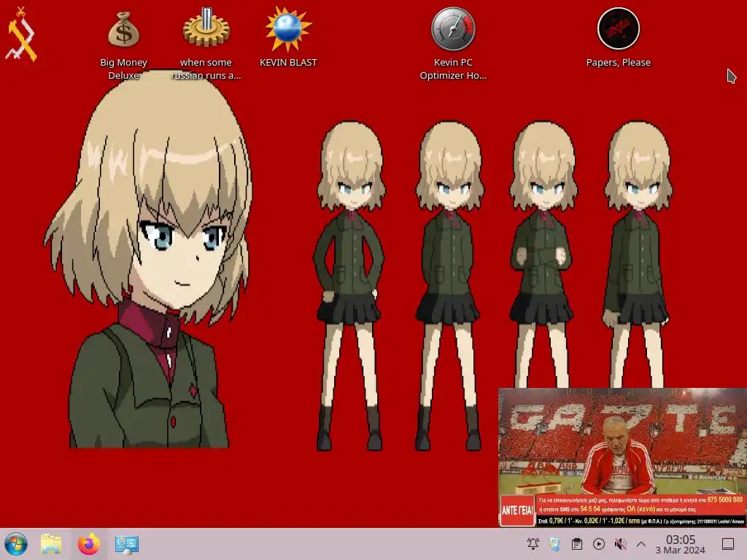Viewport: 747px width, 560px height.
Task: Launch Firefox from the taskbar
Action: (x=89, y=544)
